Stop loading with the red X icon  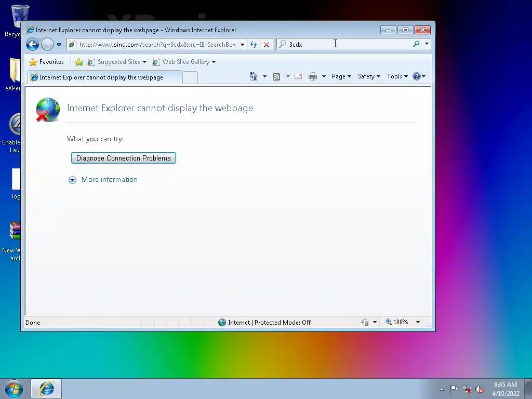(x=267, y=45)
